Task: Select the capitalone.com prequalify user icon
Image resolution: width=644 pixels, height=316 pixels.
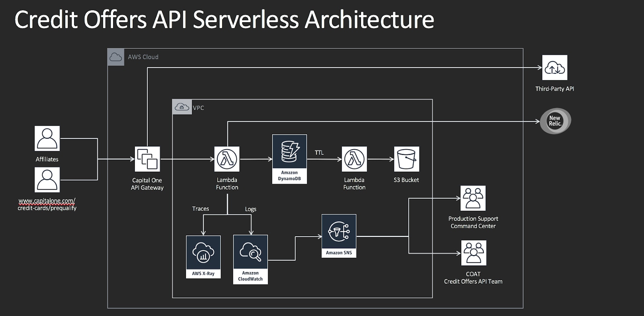Action: (47, 180)
